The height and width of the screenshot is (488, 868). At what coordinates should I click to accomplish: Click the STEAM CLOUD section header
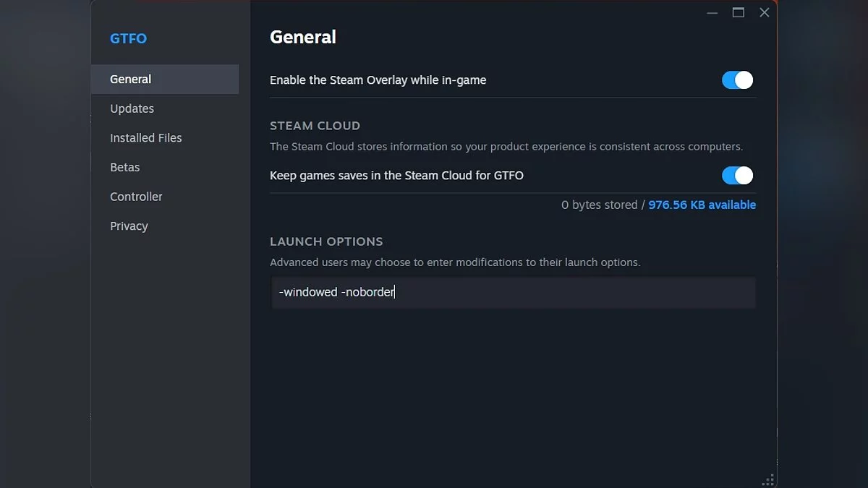coord(315,126)
